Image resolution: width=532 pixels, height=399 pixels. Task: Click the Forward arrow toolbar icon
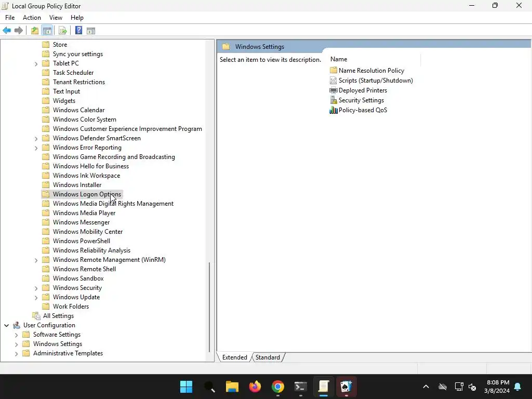tap(19, 31)
